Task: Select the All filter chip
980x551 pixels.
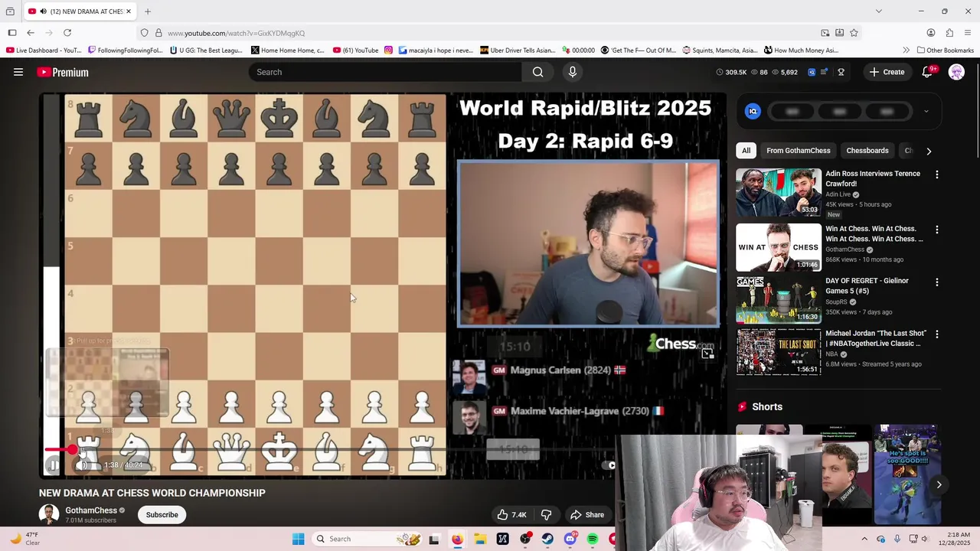Action: [746, 151]
